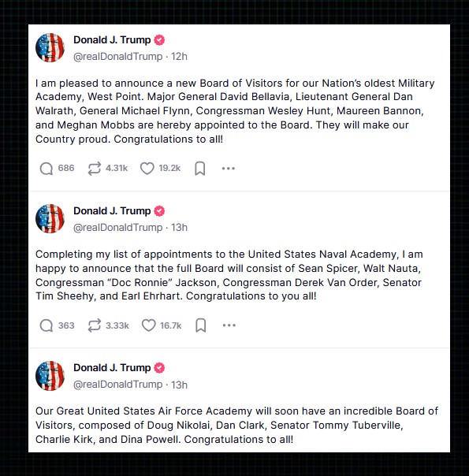The width and height of the screenshot is (469, 476).
Task: Click the 13h timestamp on Air Force post
Action: pos(179,385)
